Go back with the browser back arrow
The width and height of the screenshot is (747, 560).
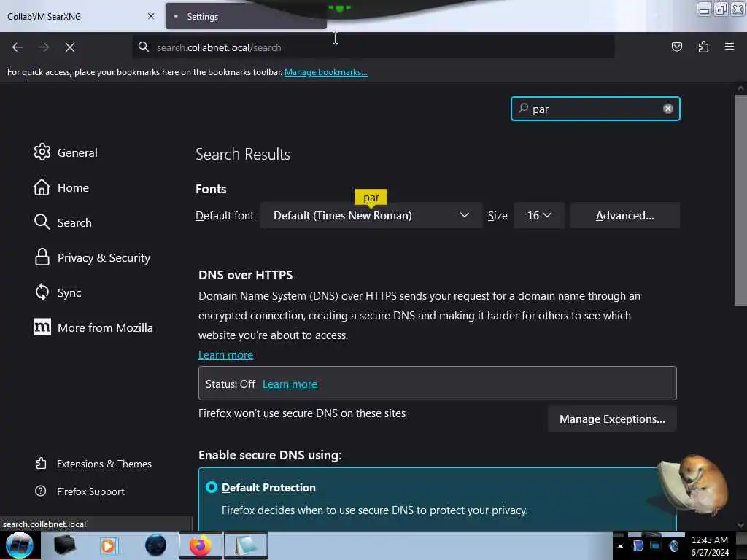coord(18,47)
